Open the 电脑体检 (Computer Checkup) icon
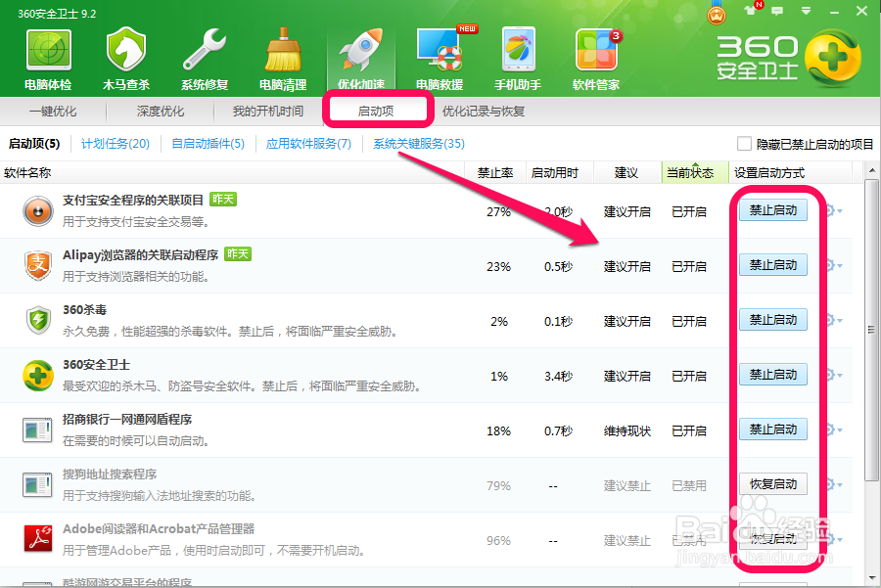This screenshot has height=588, width=881. (x=47, y=54)
